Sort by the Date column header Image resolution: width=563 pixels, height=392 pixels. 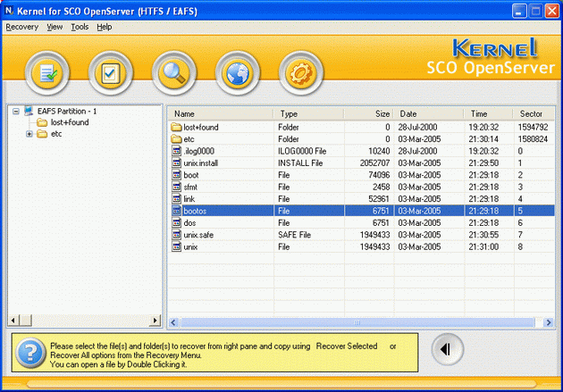click(428, 114)
